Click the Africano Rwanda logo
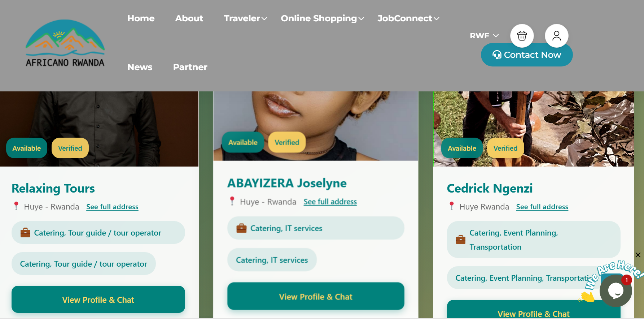 (x=65, y=43)
